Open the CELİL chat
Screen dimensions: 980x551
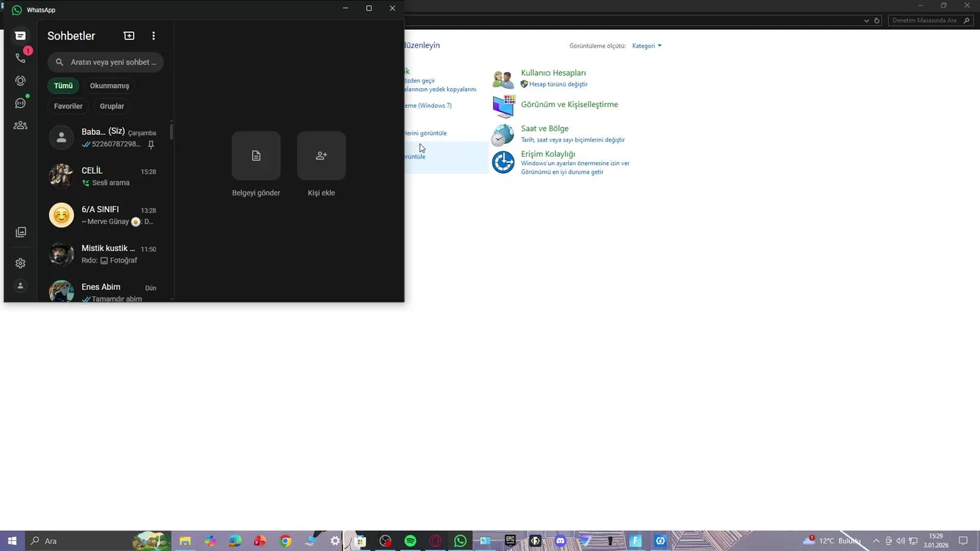click(x=106, y=176)
